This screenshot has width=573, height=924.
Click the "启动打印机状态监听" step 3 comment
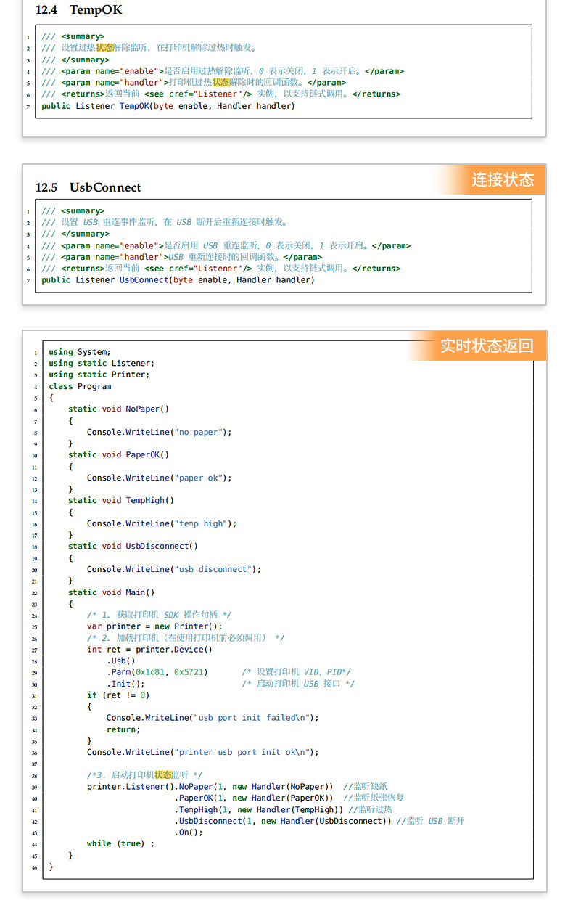(145, 775)
